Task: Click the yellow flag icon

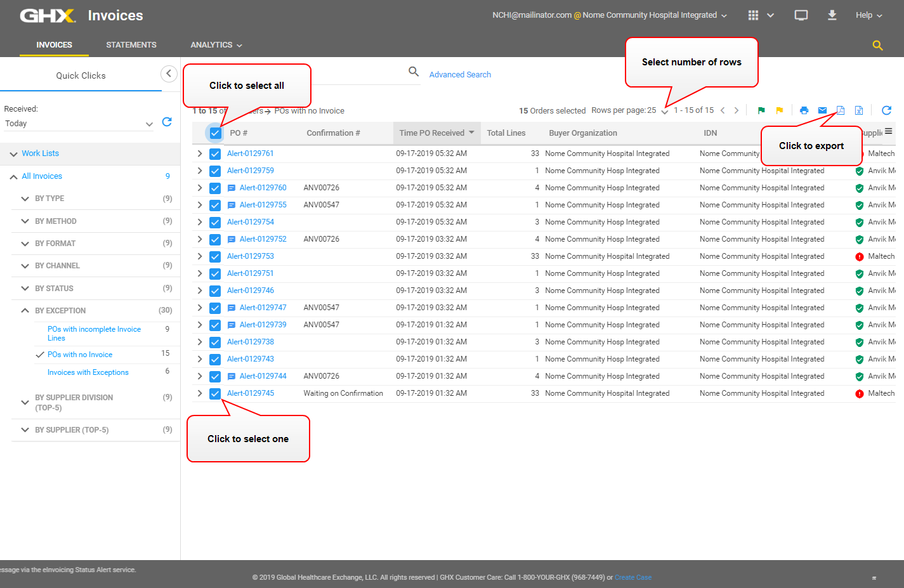Action: pyautogui.click(x=780, y=110)
